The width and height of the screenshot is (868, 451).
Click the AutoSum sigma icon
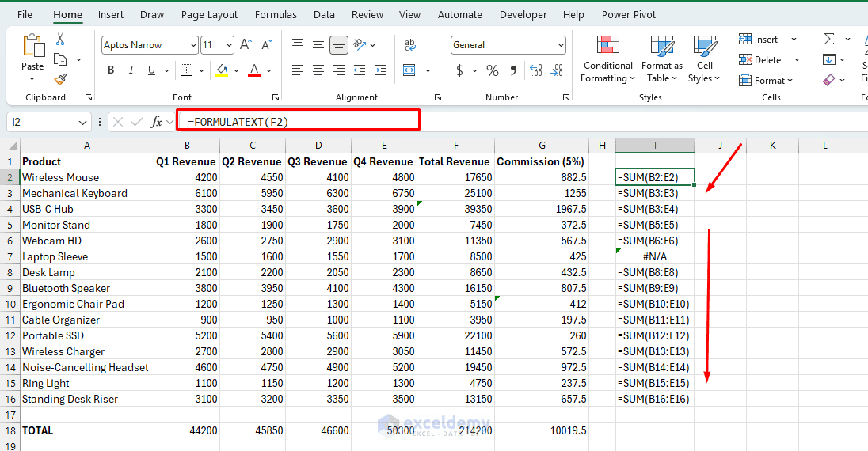pyautogui.click(x=829, y=39)
